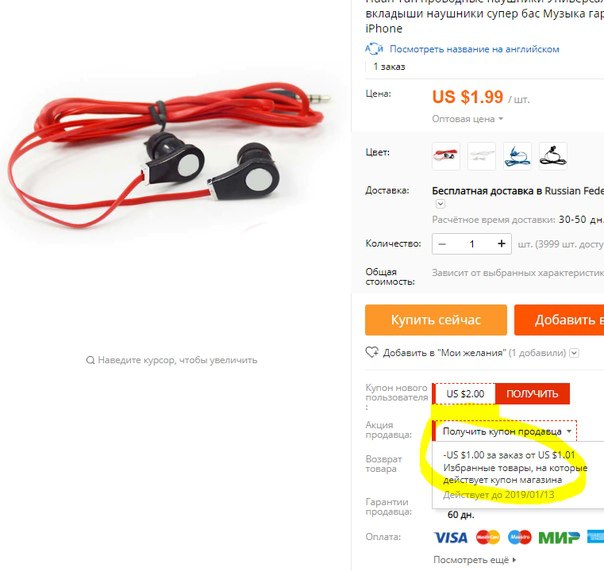Open Посмотреть название на английском link
The width and height of the screenshot is (604, 571).
(x=474, y=49)
